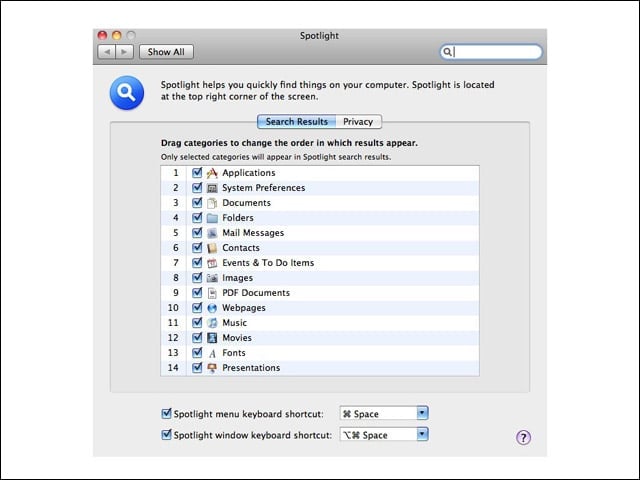Select the Movies row label
Screen dimensions: 640x480
tap(237, 338)
